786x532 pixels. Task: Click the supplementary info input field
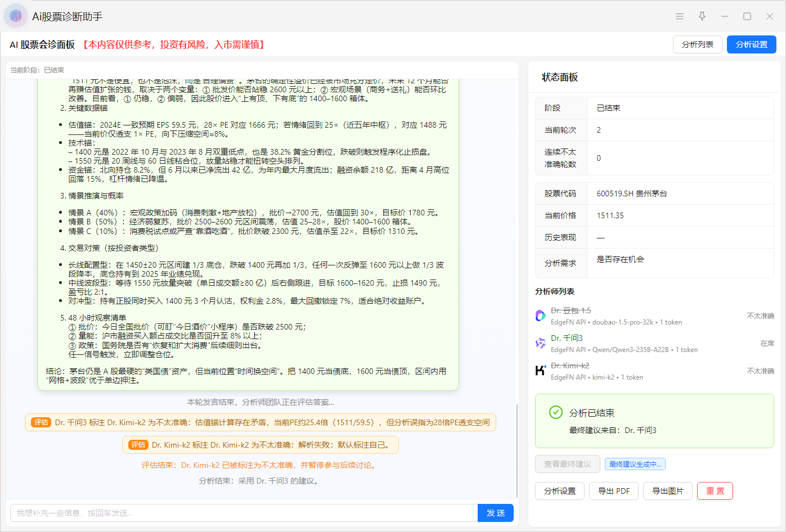pos(244,513)
